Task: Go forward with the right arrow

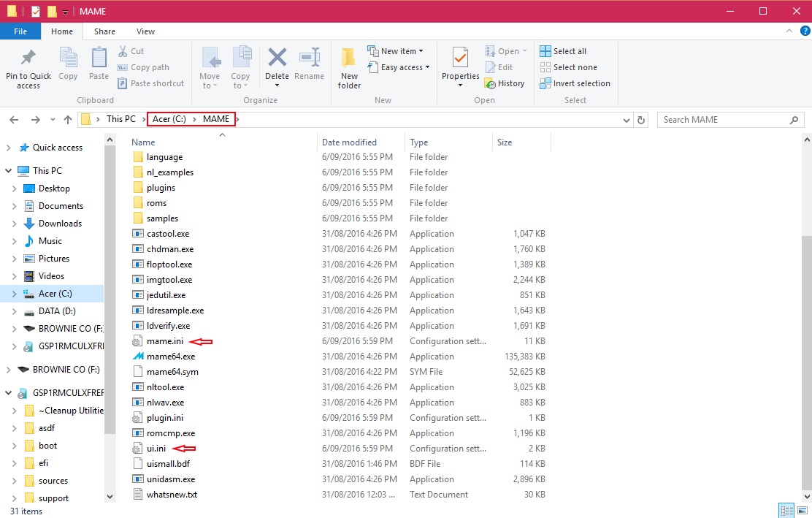Action: point(35,120)
